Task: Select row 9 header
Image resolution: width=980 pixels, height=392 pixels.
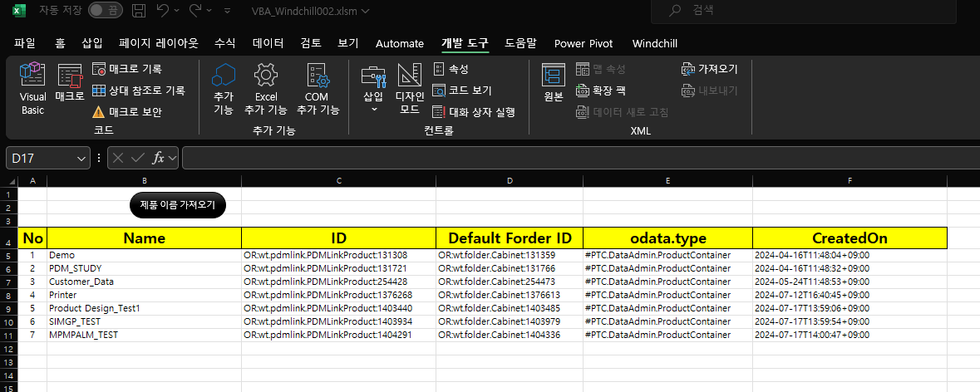Action: click(x=9, y=308)
